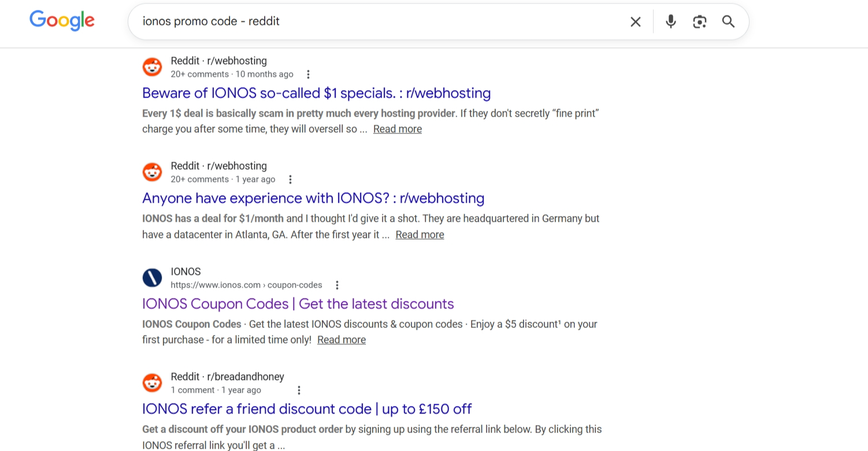Open 'Anyone have experience with IONOS?' result
The image size is (868, 451).
click(x=313, y=198)
